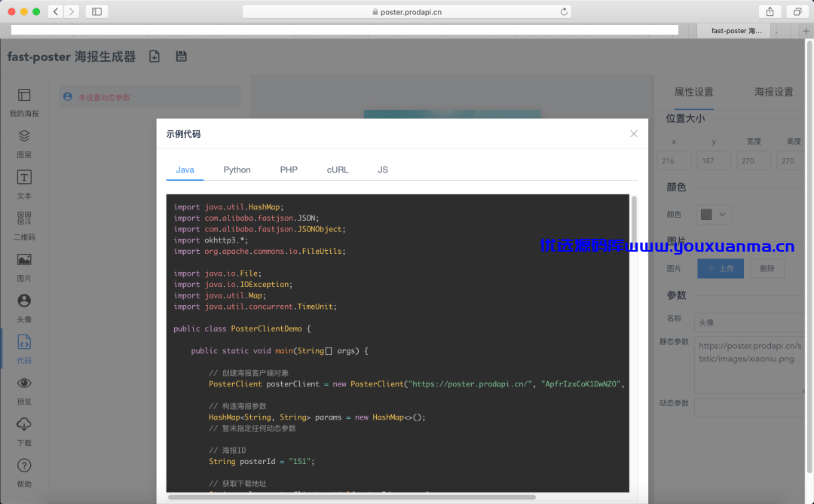This screenshot has width=814, height=504.
Task: Switch to the cURL code tab
Action: [338, 170]
